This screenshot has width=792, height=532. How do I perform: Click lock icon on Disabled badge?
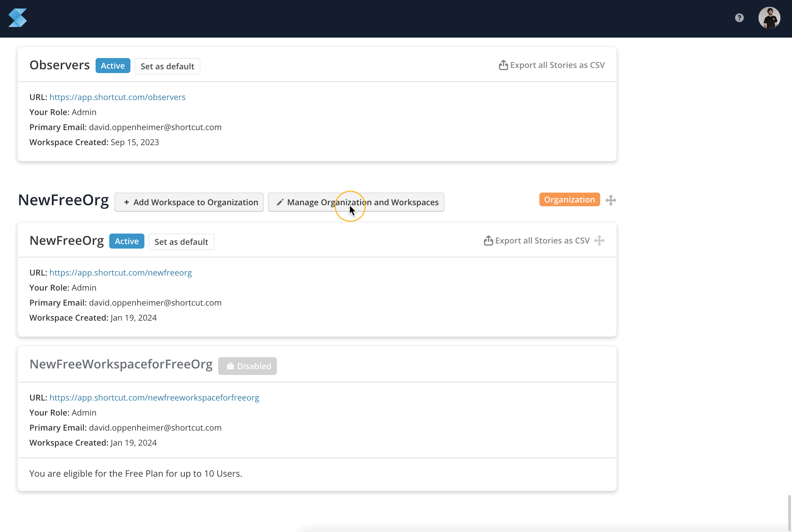(230, 366)
